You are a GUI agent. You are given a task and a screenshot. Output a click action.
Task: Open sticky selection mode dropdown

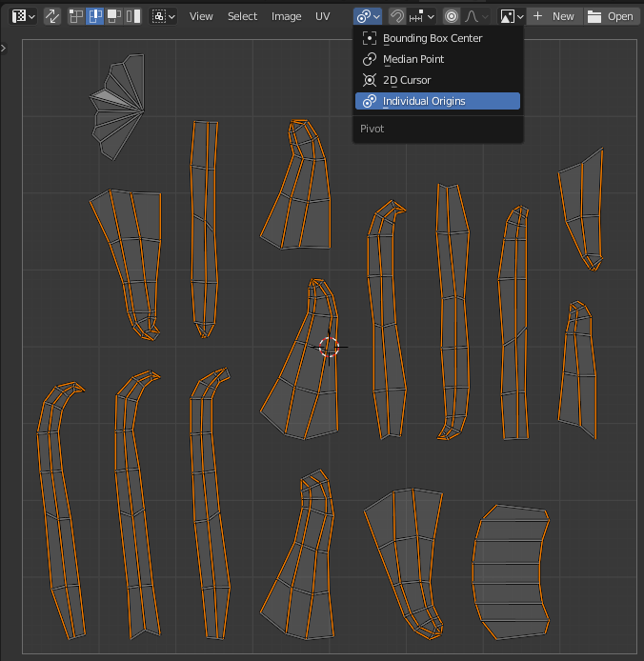(164, 16)
